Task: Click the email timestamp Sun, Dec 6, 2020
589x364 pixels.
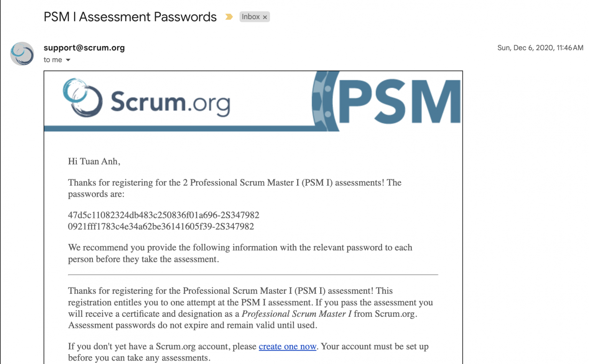Action: 540,48
